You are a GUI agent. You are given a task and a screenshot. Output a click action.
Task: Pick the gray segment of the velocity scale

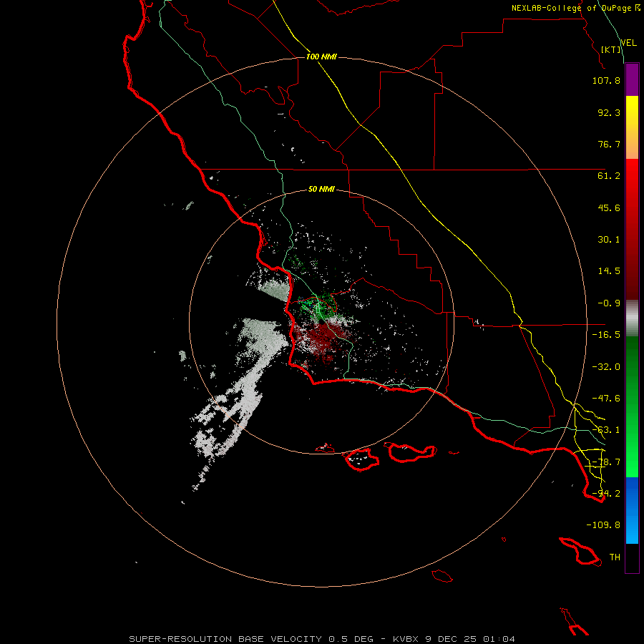click(x=632, y=318)
